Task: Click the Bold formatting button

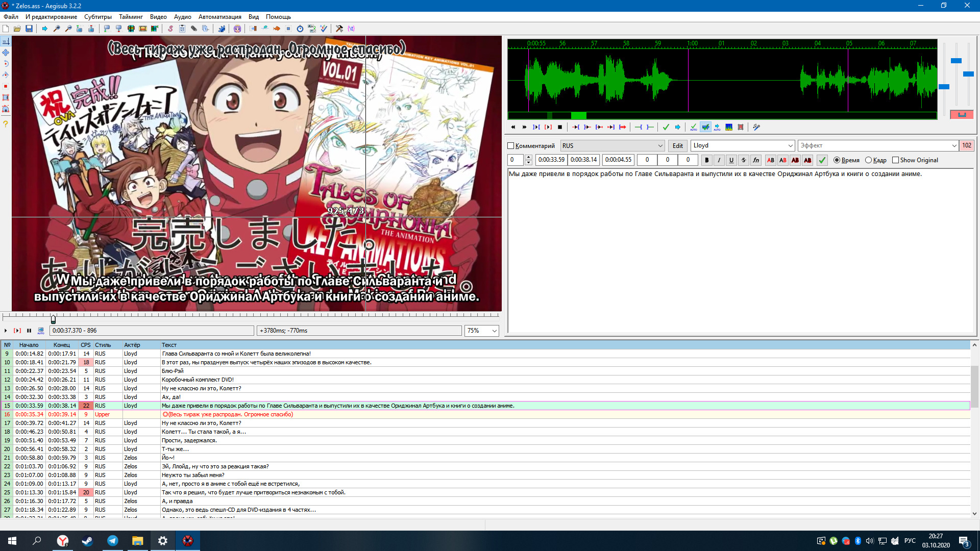Action: (706, 160)
